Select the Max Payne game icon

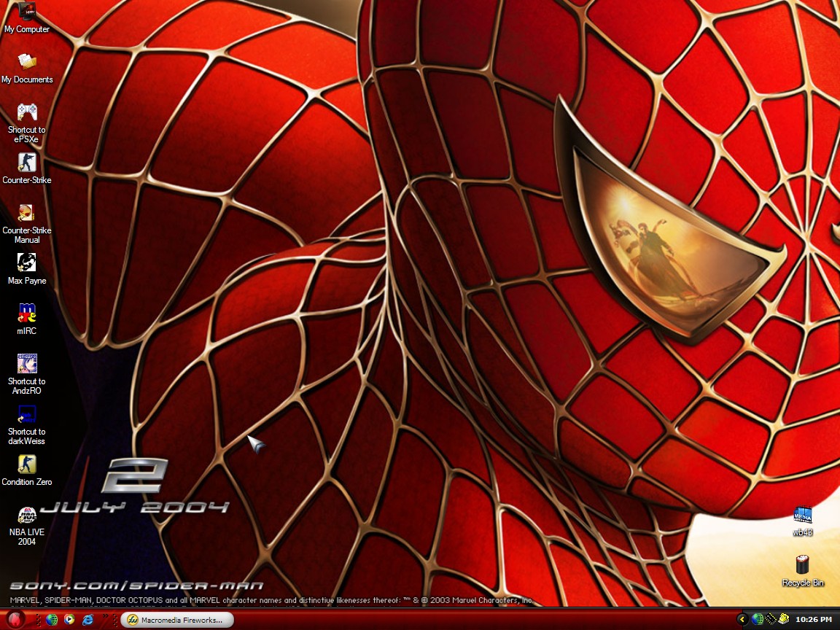click(x=27, y=262)
